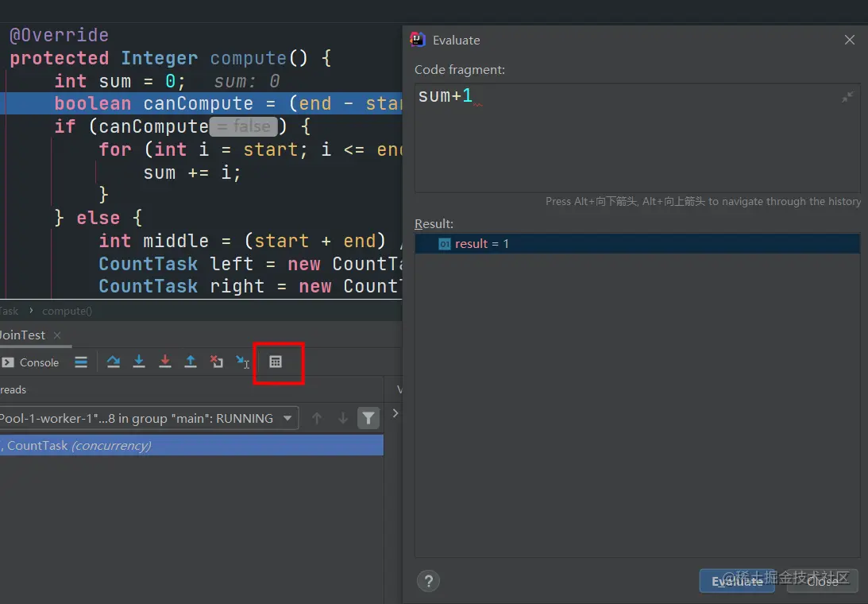Click the Run to Cursor icon
Screen dimensions: 868x604
point(242,362)
